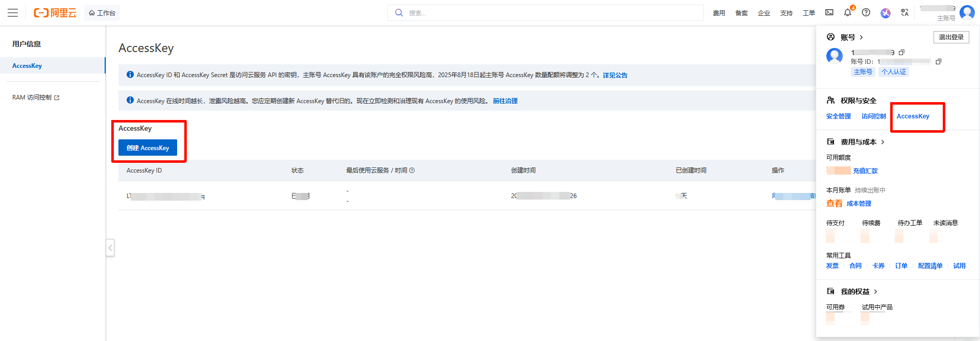Open the 备案 top menu
Image resolution: width=980 pixels, height=341 pixels.
(741, 13)
